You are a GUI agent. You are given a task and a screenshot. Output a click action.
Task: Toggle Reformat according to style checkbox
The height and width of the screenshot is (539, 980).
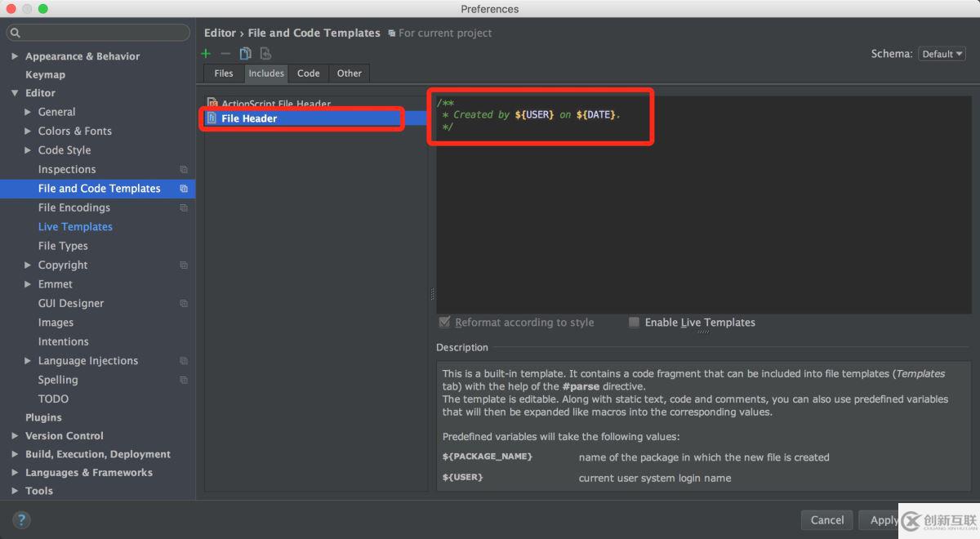pos(444,323)
